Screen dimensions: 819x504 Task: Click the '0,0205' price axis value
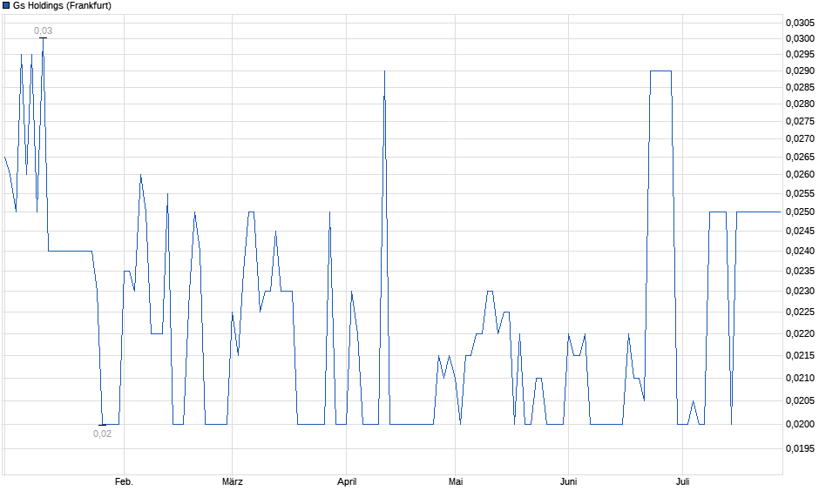(x=800, y=400)
